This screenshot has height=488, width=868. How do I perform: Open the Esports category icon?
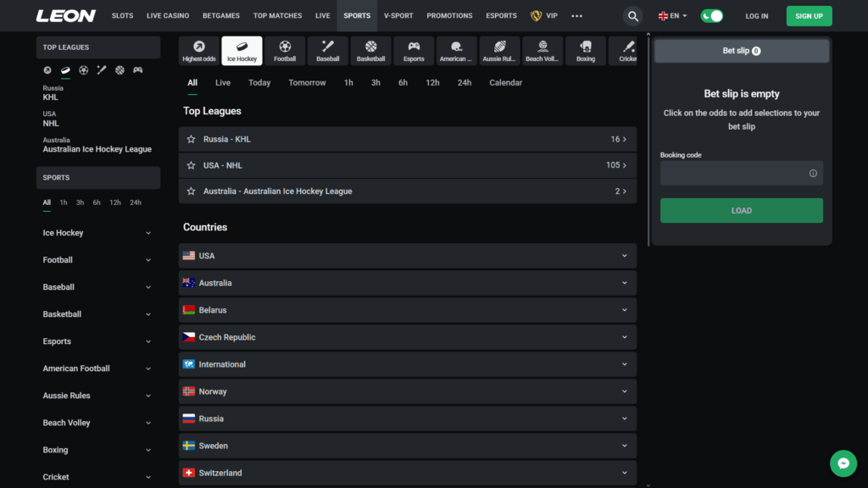[x=413, y=49]
